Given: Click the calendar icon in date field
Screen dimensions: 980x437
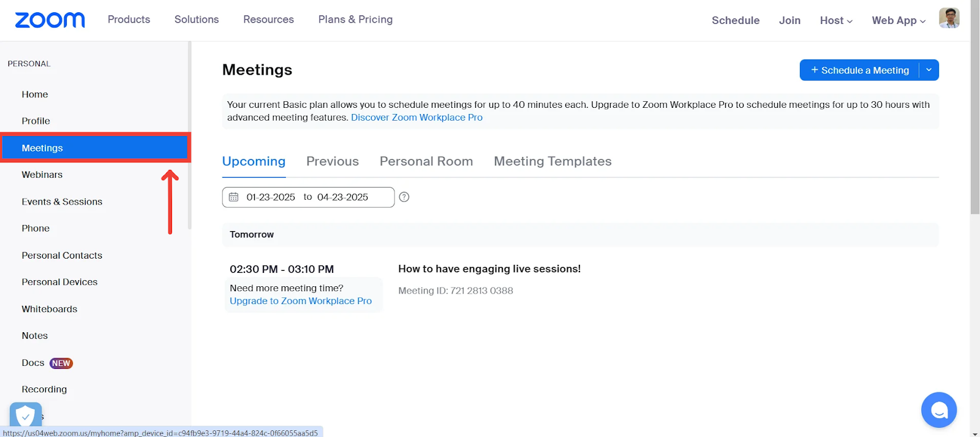Looking at the screenshot, I should point(234,197).
